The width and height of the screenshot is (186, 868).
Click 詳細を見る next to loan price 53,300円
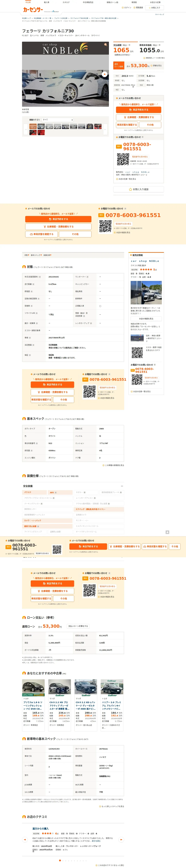156,66
